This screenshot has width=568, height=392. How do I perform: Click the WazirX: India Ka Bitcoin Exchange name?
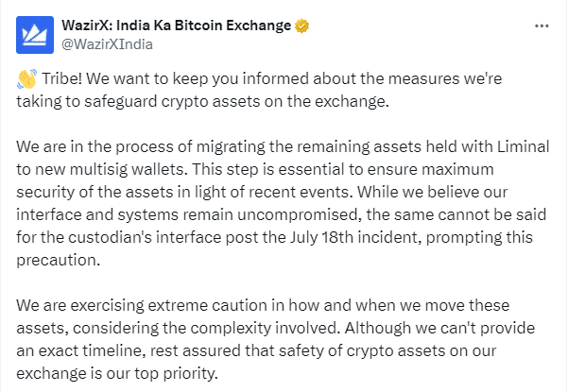pos(176,26)
